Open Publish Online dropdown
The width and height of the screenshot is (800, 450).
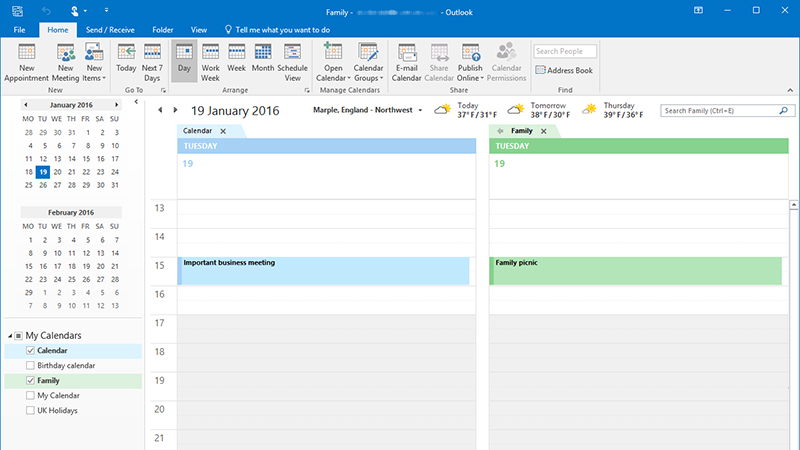point(470,62)
